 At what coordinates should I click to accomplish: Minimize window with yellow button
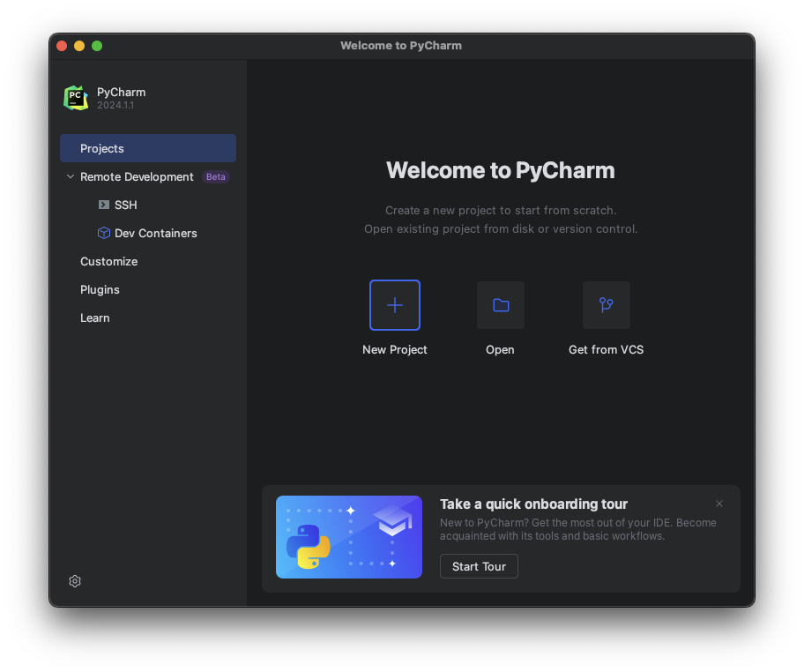(79, 46)
